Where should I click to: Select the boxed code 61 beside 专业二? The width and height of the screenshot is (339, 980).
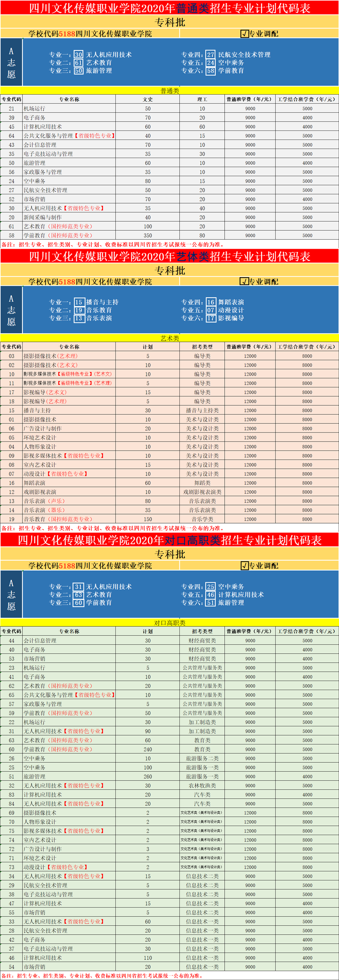78,63
